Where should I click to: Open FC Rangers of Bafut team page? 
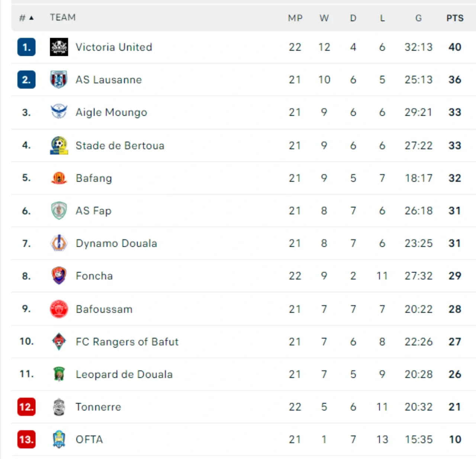[127, 342]
